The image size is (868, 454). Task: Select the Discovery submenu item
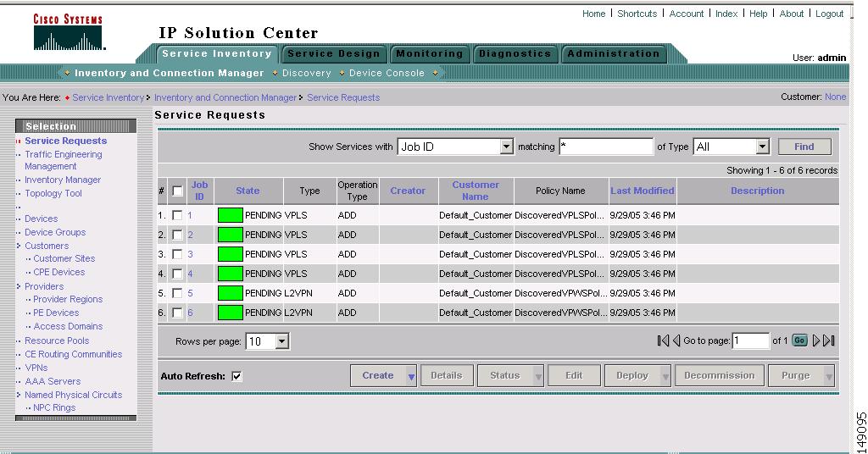(x=306, y=73)
